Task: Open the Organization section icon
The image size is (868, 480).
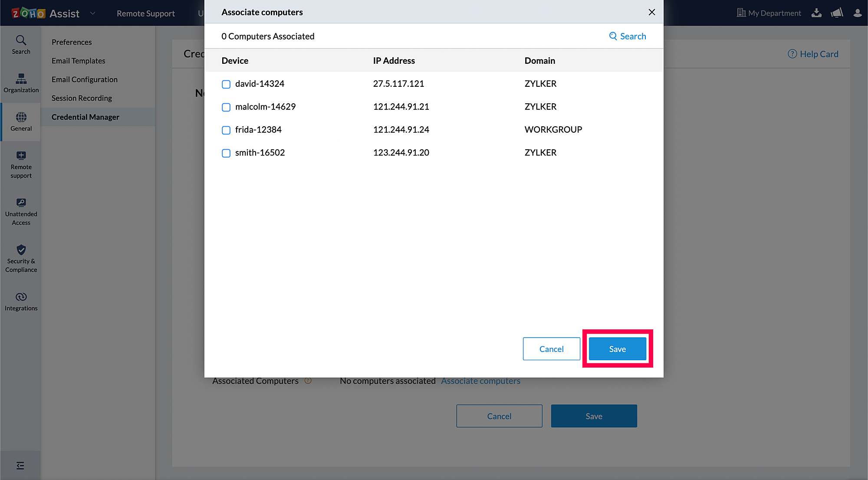Action: 21,83
